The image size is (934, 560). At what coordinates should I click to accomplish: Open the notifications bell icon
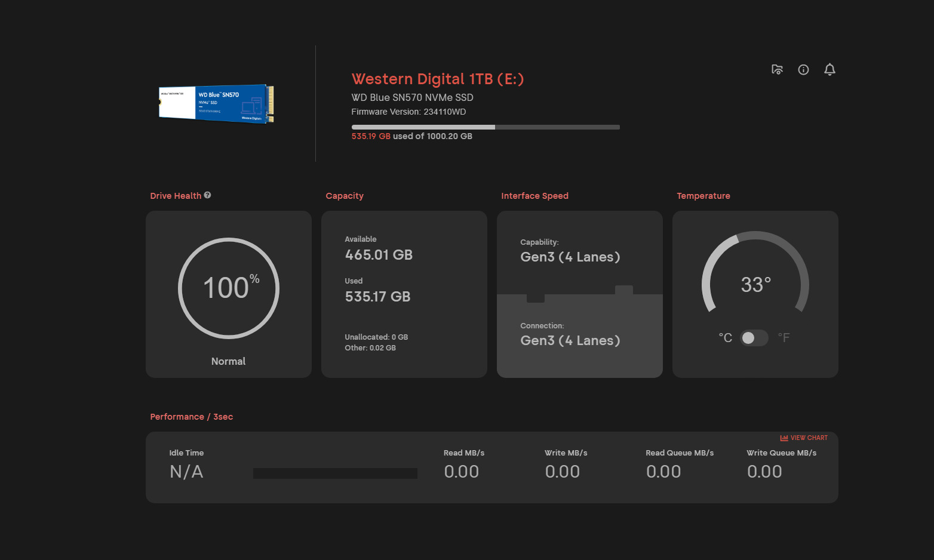point(829,70)
